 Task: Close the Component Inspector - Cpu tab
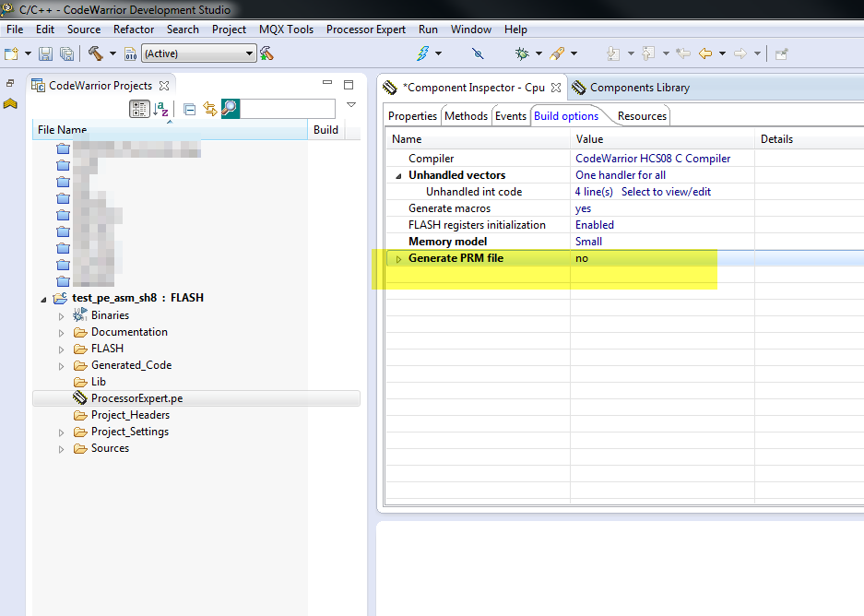556,88
